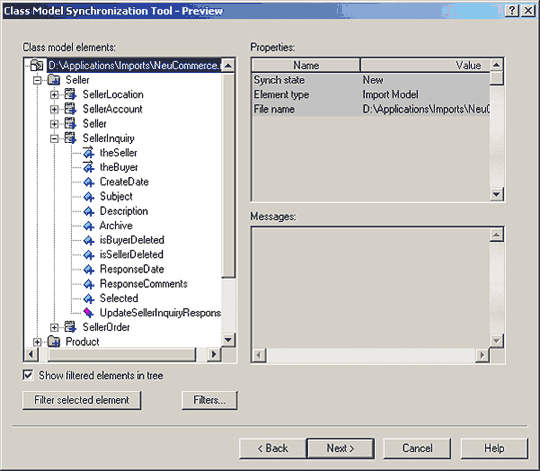Screen dimensions: 540x471
Task: Click the Next > button
Action: 340,448
